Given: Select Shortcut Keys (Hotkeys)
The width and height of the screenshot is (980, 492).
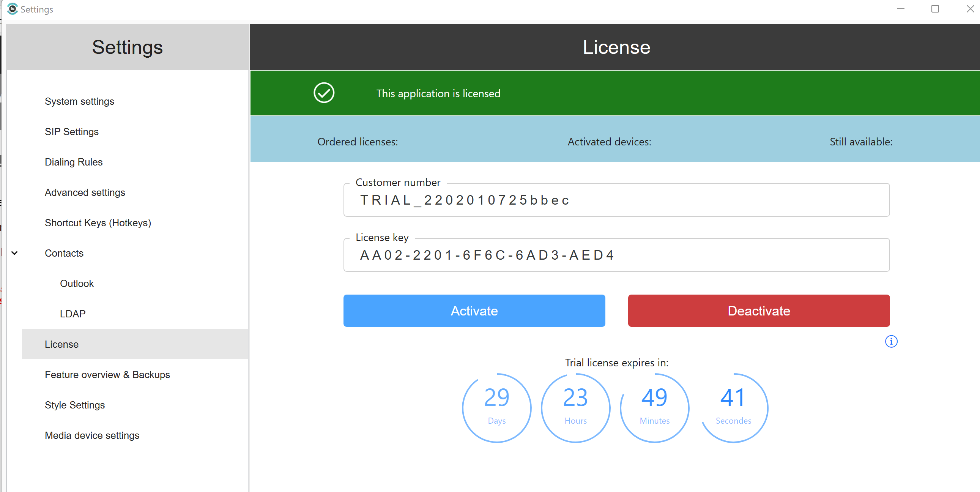Looking at the screenshot, I should click(98, 223).
